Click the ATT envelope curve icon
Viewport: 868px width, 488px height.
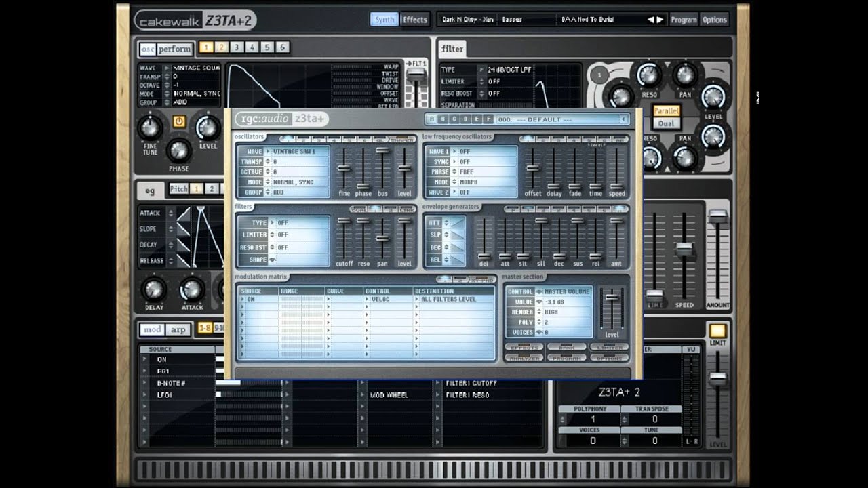coord(458,222)
